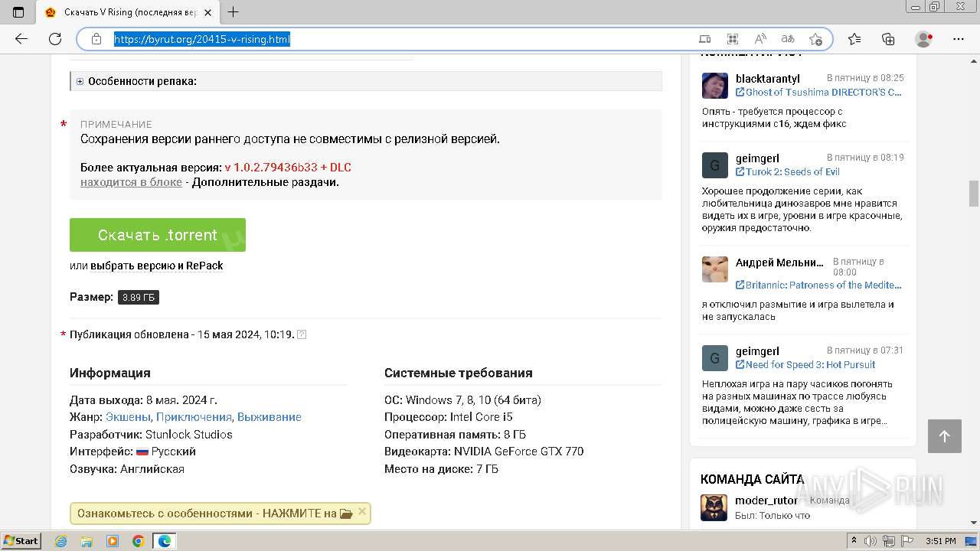Launch Google Chrome from taskbar
The height and width of the screenshot is (551, 980).
pyautogui.click(x=139, y=541)
